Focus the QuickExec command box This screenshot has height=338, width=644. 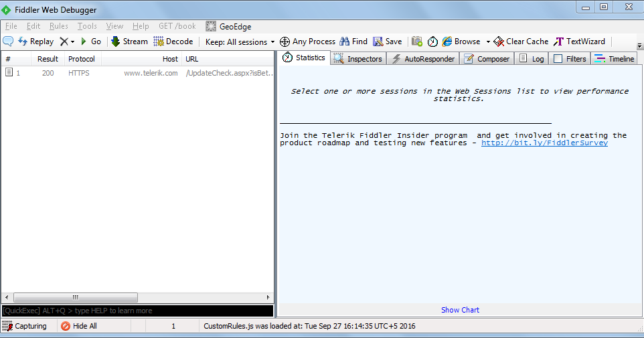pyautogui.click(x=138, y=311)
